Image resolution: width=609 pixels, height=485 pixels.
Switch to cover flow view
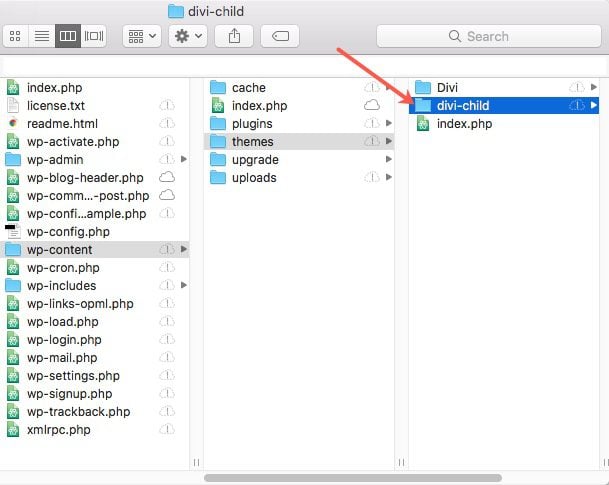point(95,36)
